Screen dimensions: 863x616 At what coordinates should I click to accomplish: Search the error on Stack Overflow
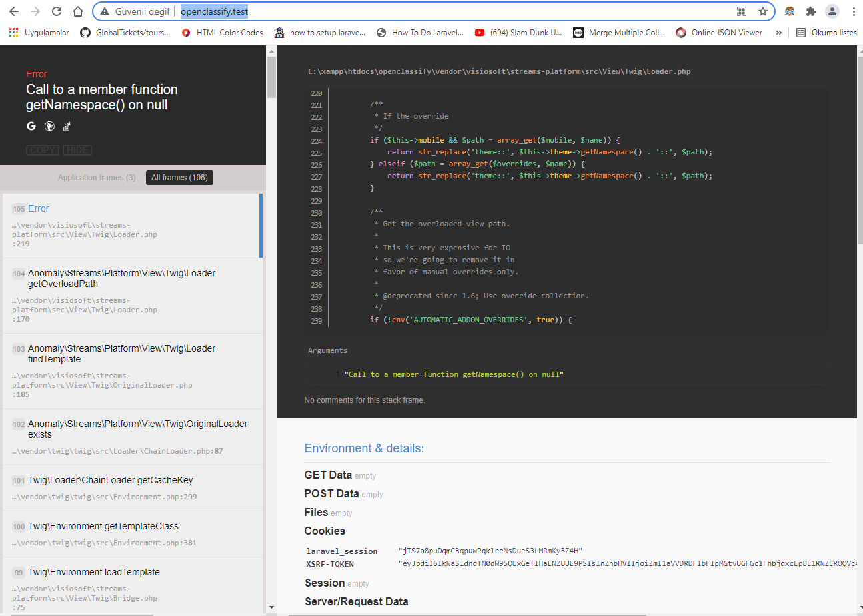(x=66, y=126)
